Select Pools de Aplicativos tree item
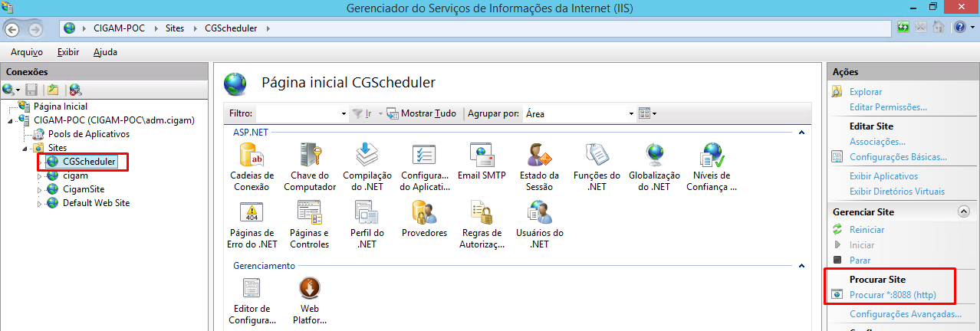The height and width of the screenshot is (331, 980). point(89,134)
